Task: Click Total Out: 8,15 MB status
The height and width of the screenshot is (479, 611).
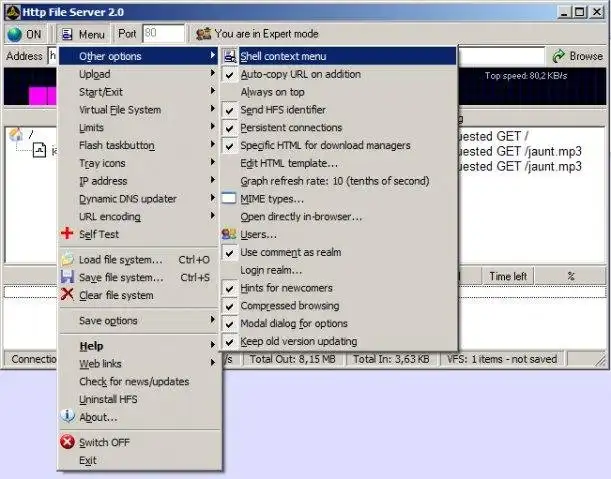Action: coord(293,359)
